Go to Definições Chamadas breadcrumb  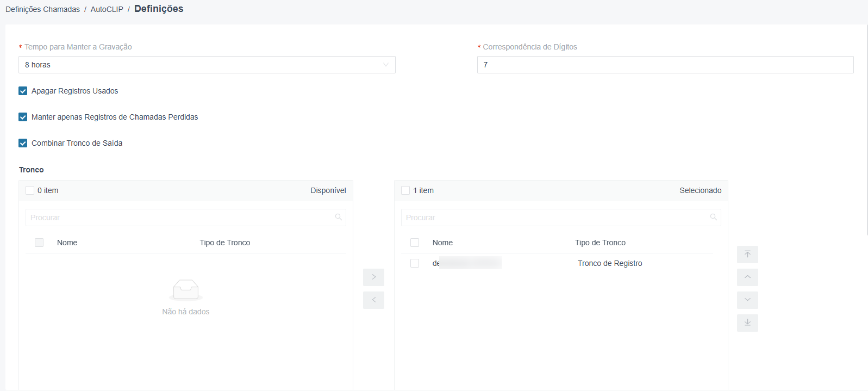[42, 9]
